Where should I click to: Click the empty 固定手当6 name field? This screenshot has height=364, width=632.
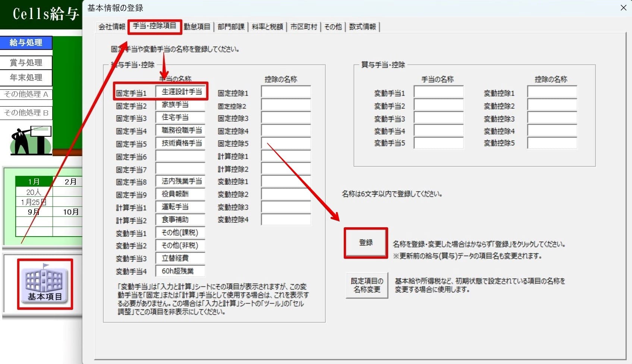click(180, 156)
